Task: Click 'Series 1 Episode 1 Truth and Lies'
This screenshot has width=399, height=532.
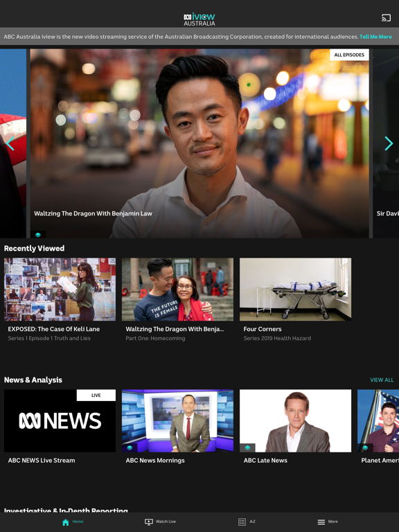Action: (x=49, y=338)
